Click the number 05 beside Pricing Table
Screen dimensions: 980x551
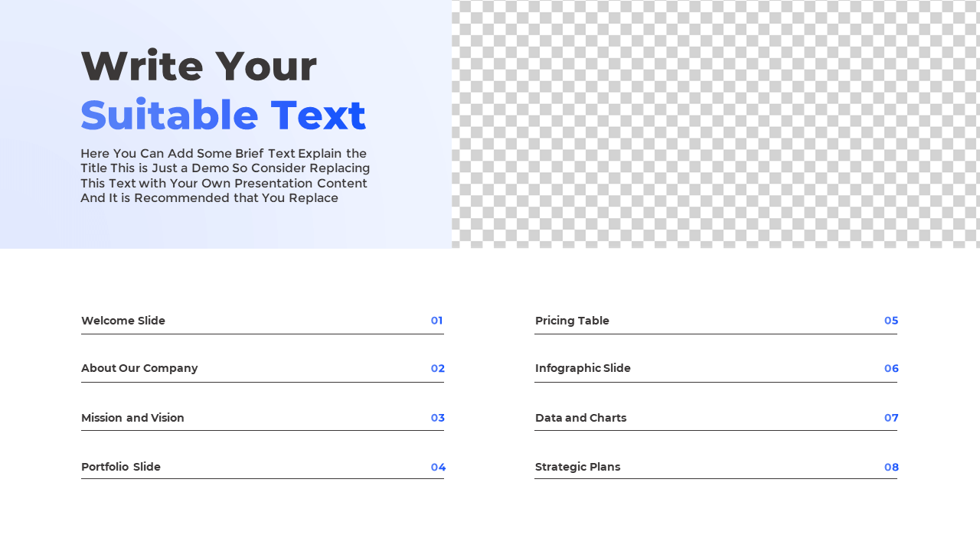891,321
